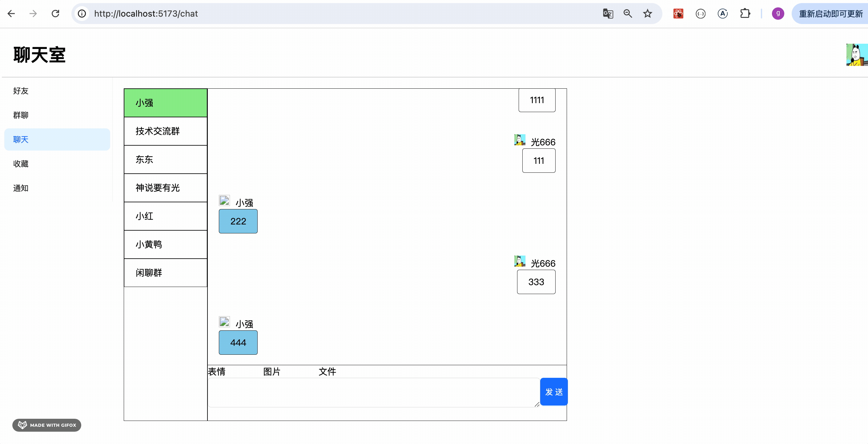Switch to 群聊 in the sidebar
Viewport: 868px width, 444px height.
coord(21,115)
